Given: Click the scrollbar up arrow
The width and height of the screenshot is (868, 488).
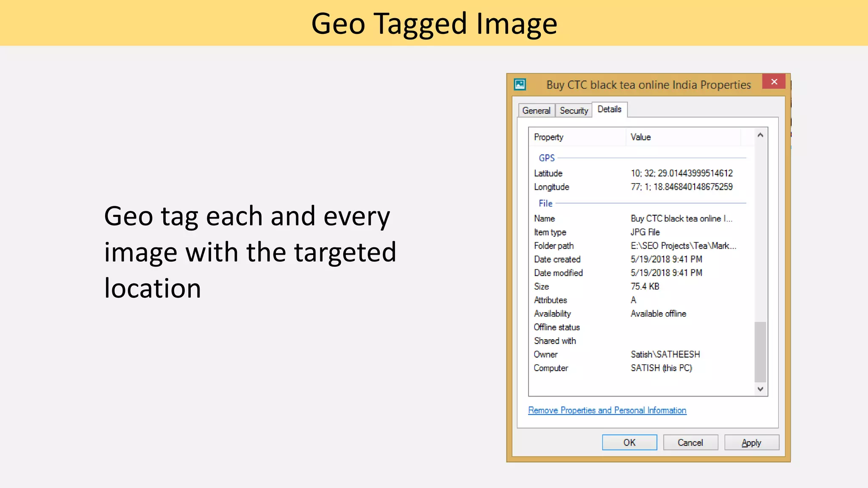Looking at the screenshot, I should [x=760, y=135].
